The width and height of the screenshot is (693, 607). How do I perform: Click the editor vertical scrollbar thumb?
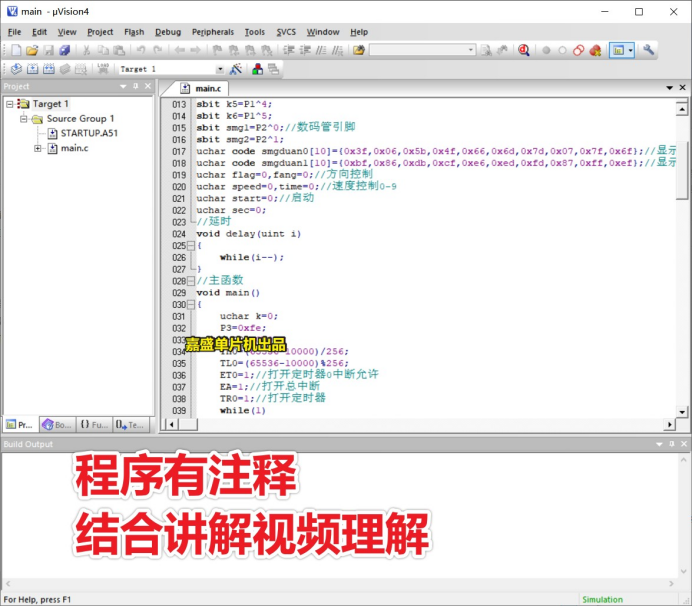point(682,171)
